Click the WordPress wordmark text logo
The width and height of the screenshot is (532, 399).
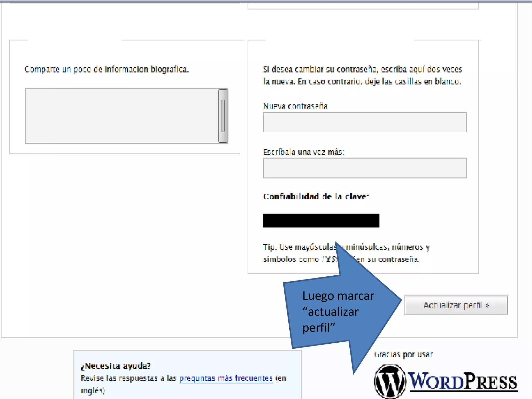pos(463,381)
